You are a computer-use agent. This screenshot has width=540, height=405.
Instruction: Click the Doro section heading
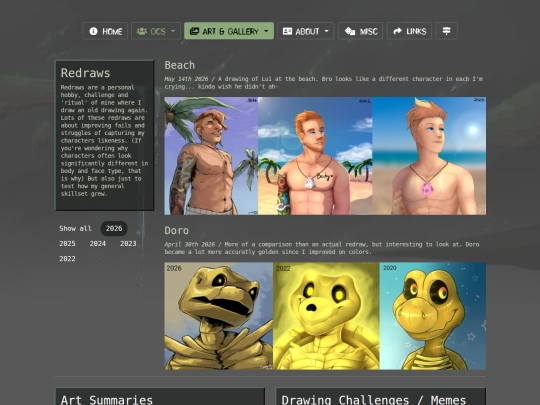(x=176, y=230)
